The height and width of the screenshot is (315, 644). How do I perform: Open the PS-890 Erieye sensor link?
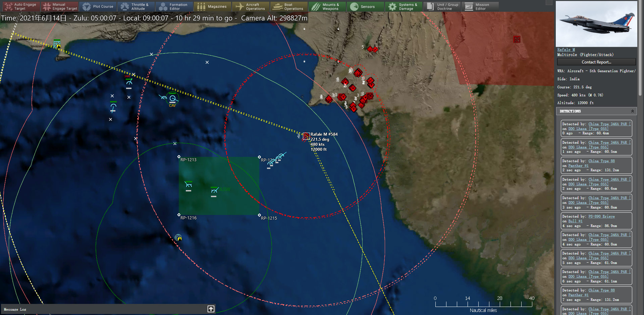coord(601,217)
